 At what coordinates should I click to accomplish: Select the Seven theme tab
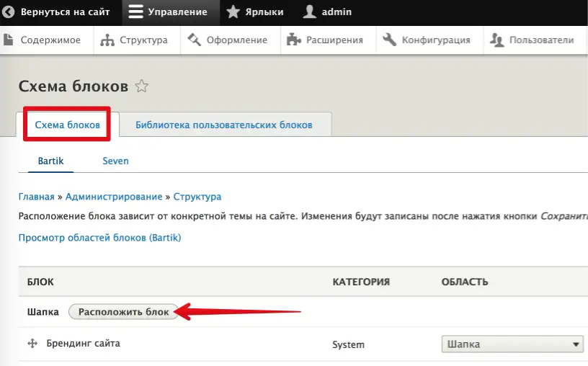115,161
